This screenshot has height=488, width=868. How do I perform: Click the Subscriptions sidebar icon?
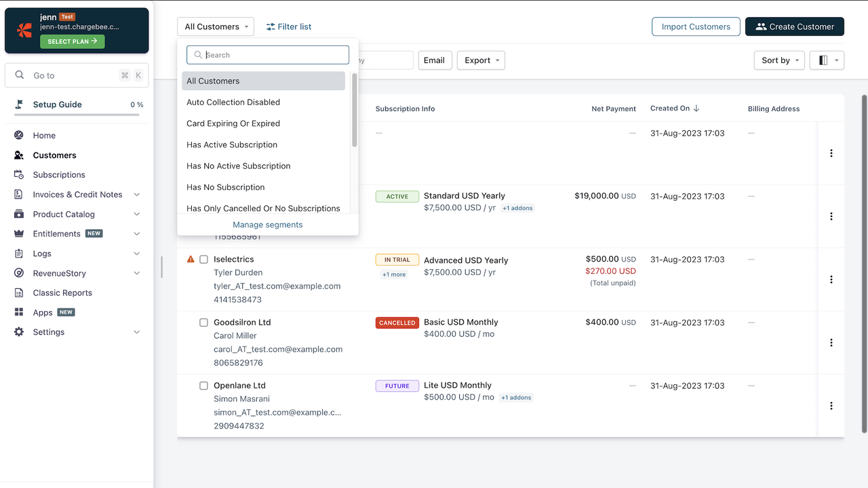[x=19, y=175]
